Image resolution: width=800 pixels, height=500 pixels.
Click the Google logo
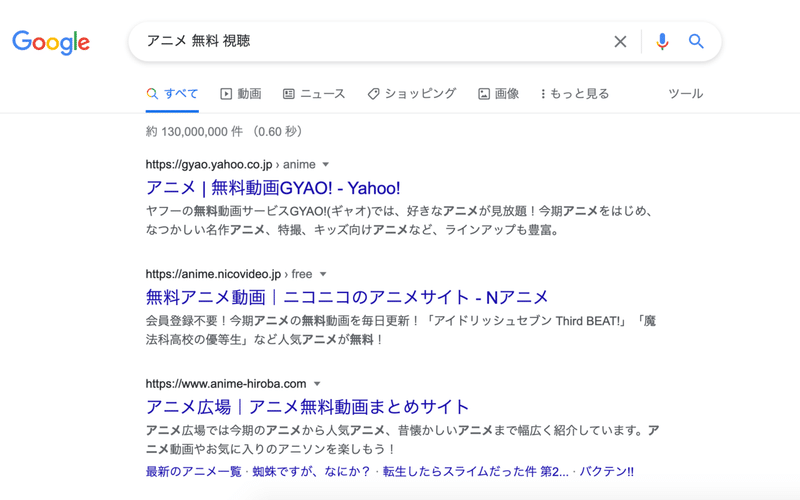tap(51, 42)
